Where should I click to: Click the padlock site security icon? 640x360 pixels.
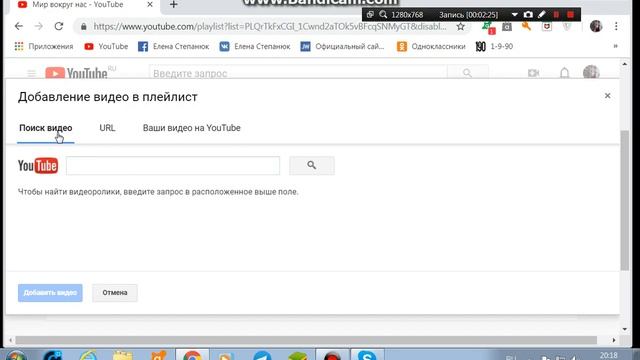point(84,27)
